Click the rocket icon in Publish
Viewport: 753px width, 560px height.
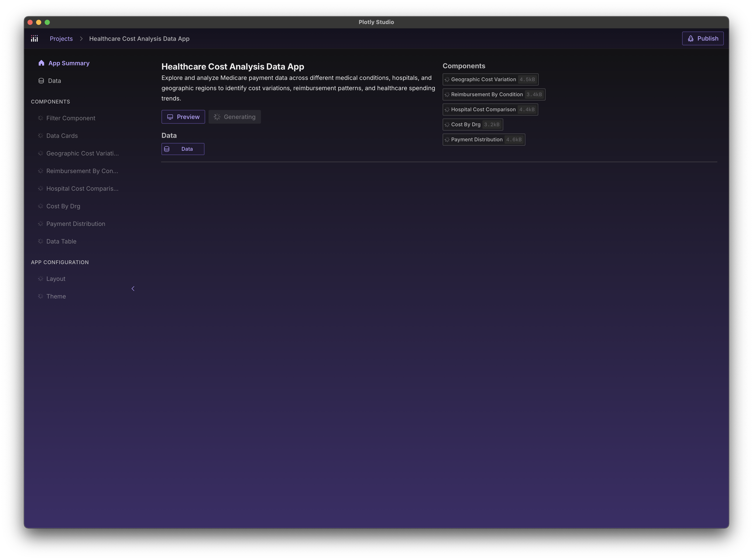pos(690,39)
